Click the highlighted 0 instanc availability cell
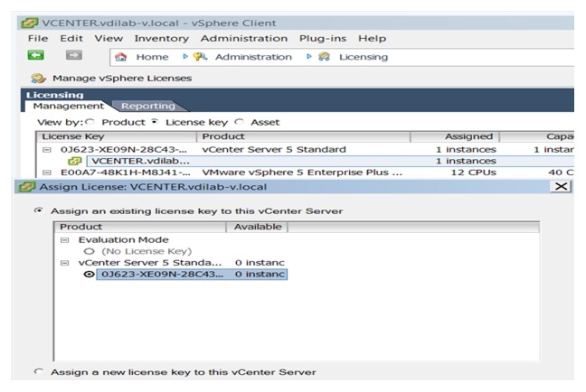The image size is (586, 392). coord(260,274)
